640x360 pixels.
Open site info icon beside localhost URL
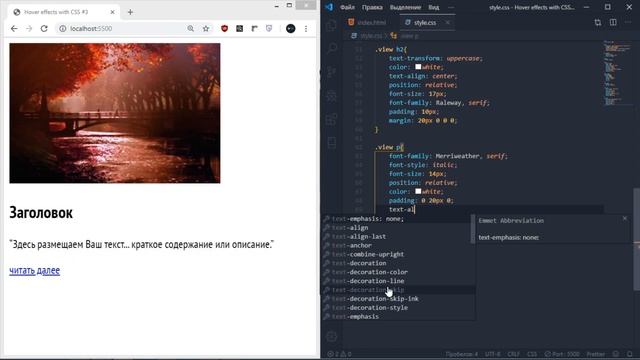62,29
